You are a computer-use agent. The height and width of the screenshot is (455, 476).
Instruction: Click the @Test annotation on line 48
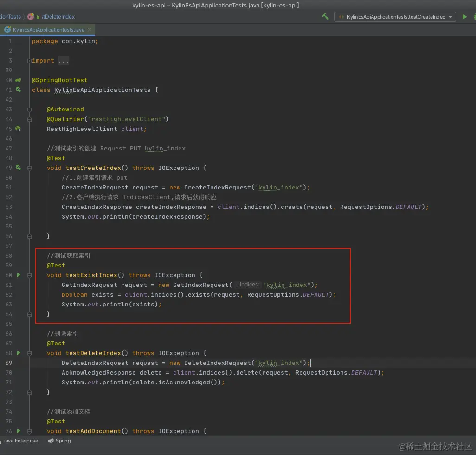click(x=56, y=158)
